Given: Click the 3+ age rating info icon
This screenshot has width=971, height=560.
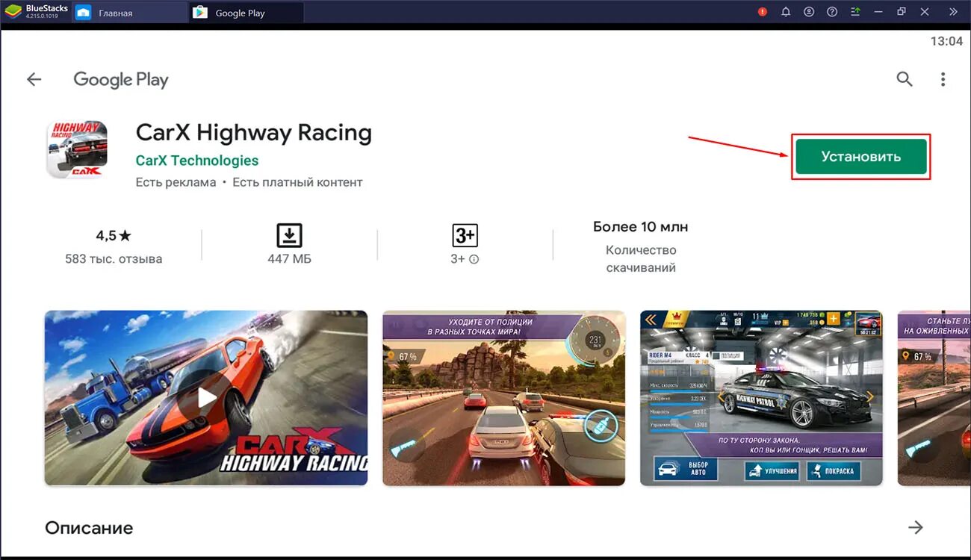Looking at the screenshot, I should [x=474, y=259].
